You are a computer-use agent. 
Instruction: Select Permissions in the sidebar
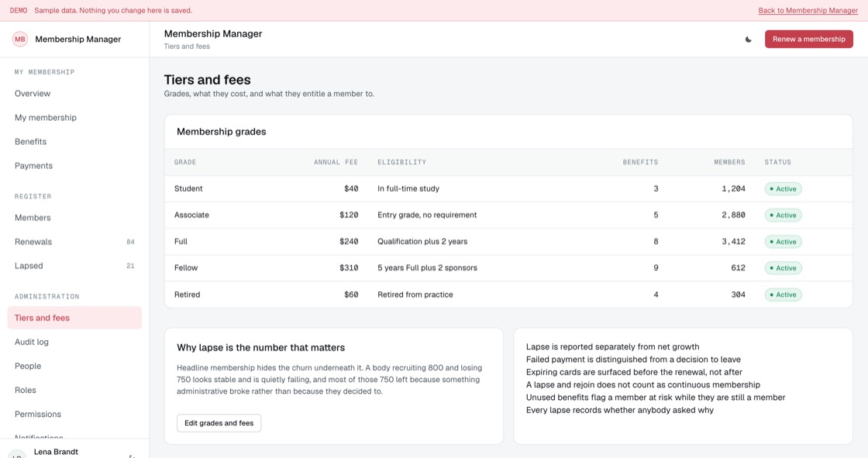pos(74,415)
